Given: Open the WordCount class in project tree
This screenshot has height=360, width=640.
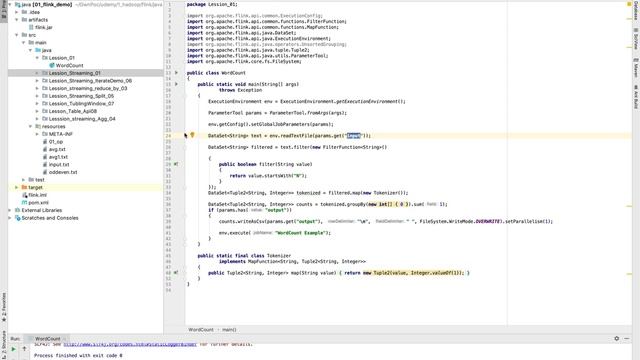Looking at the screenshot, I should point(69,65).
